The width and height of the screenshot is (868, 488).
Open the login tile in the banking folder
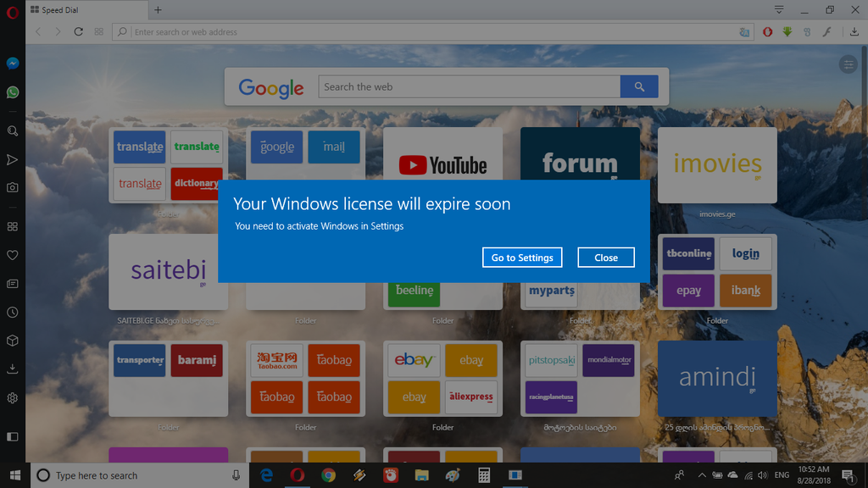click(746, 253)
